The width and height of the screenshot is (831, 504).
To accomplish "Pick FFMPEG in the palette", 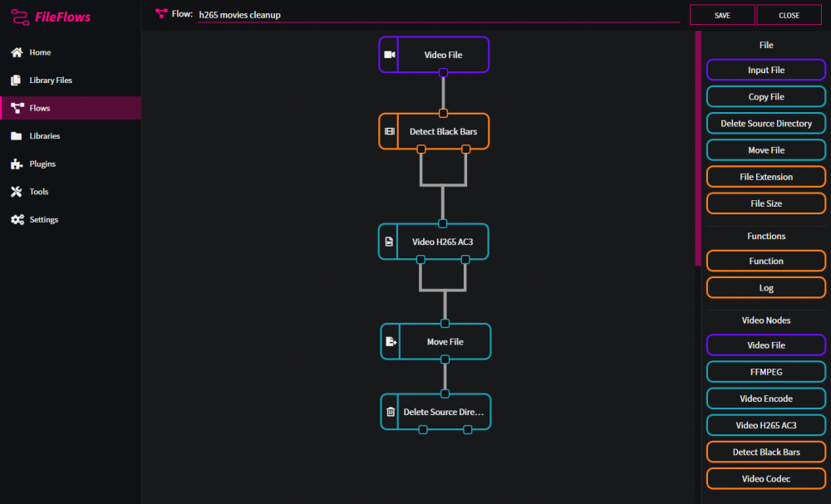I will (766, 372).
